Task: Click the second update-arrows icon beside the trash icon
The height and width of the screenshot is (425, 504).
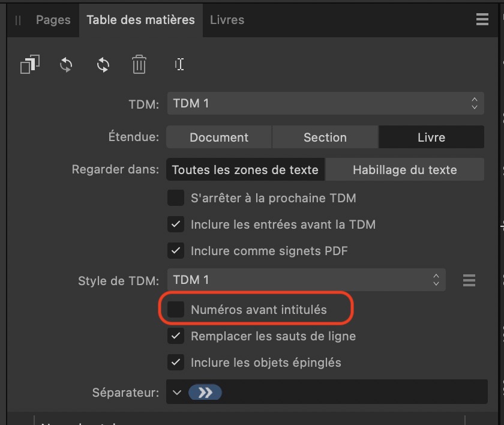Action: point(103,65)
